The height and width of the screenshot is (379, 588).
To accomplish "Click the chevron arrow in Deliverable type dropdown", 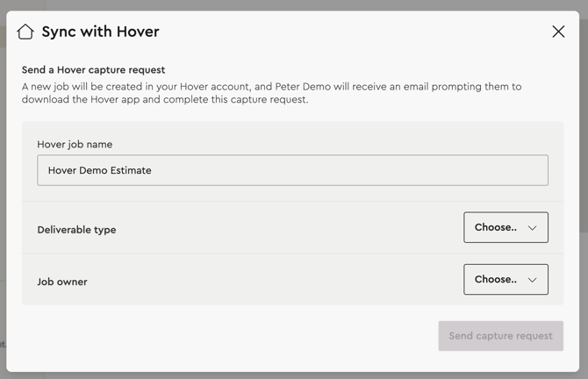I will [532, 228].
